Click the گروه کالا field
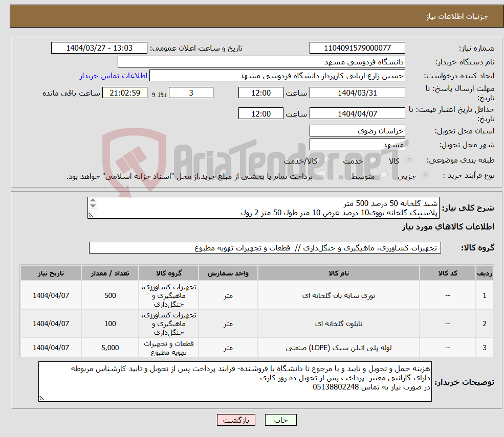504x437 pixels. [265, 247]
